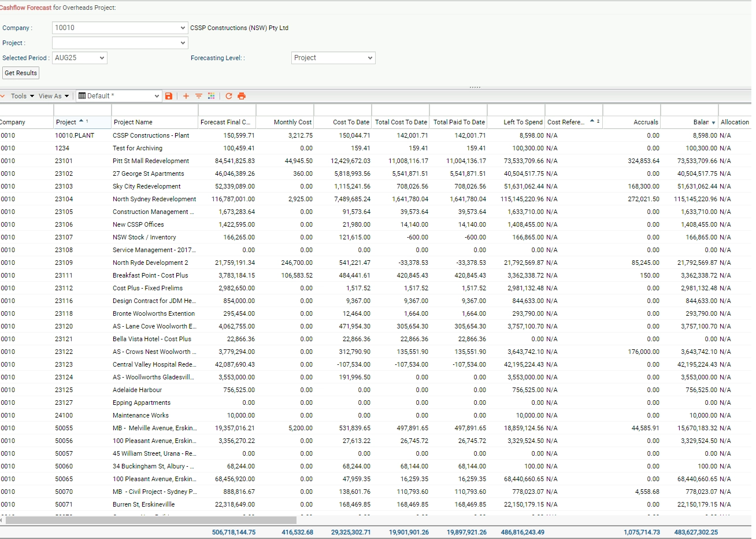The height and width of the screenshot is (539, 756).
Task: Click forecast total 506,718,144.75
Action: pos(234,532)
